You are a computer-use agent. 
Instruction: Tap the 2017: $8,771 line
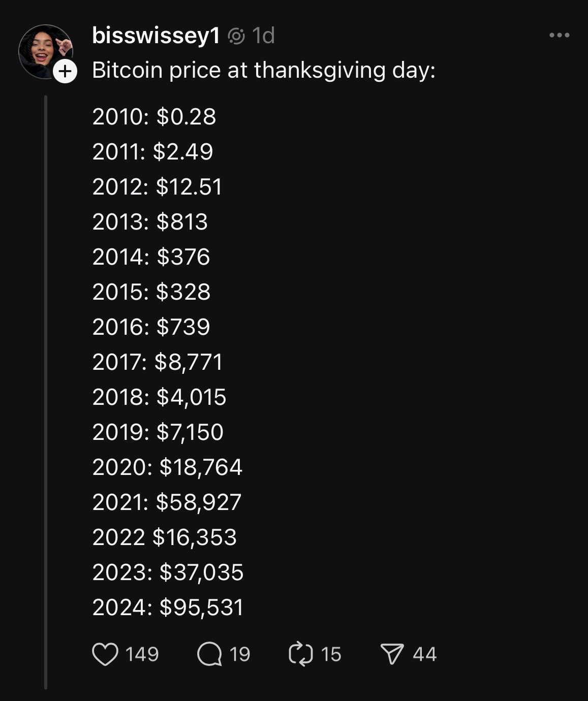(x=158, y=362)
